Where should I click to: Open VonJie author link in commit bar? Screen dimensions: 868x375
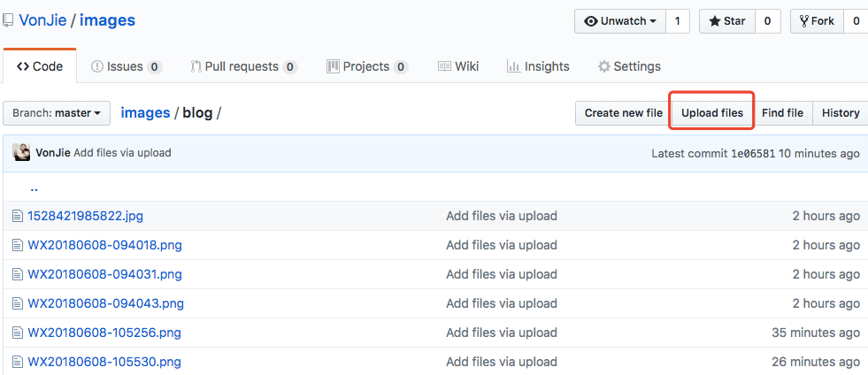[52, 153]
